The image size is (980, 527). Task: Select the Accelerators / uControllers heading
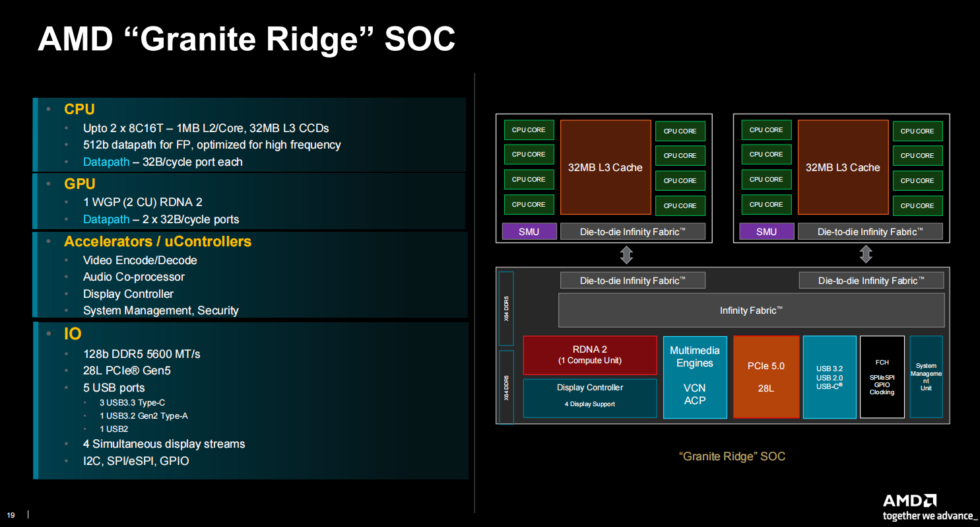[x=157, y=242]
